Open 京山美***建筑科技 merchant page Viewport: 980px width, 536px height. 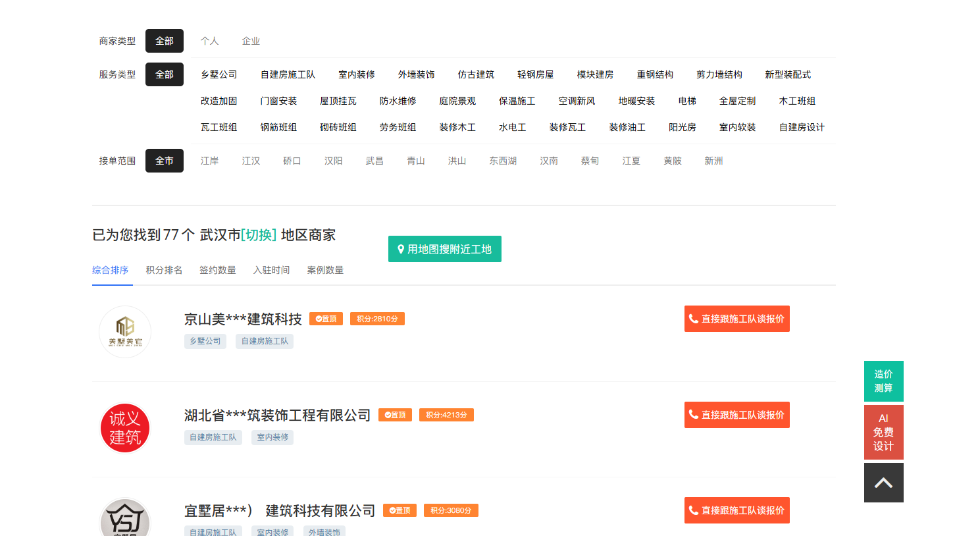tap(243, 319)
